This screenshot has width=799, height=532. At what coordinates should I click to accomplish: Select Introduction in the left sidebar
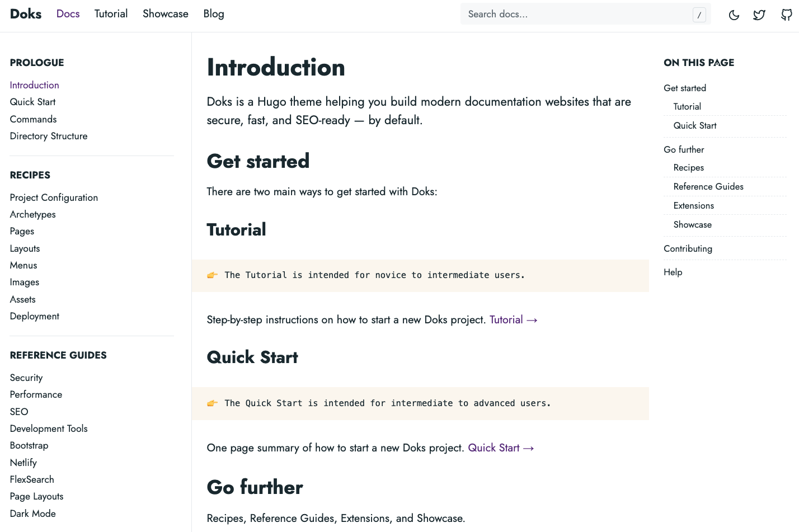(35, 85)
